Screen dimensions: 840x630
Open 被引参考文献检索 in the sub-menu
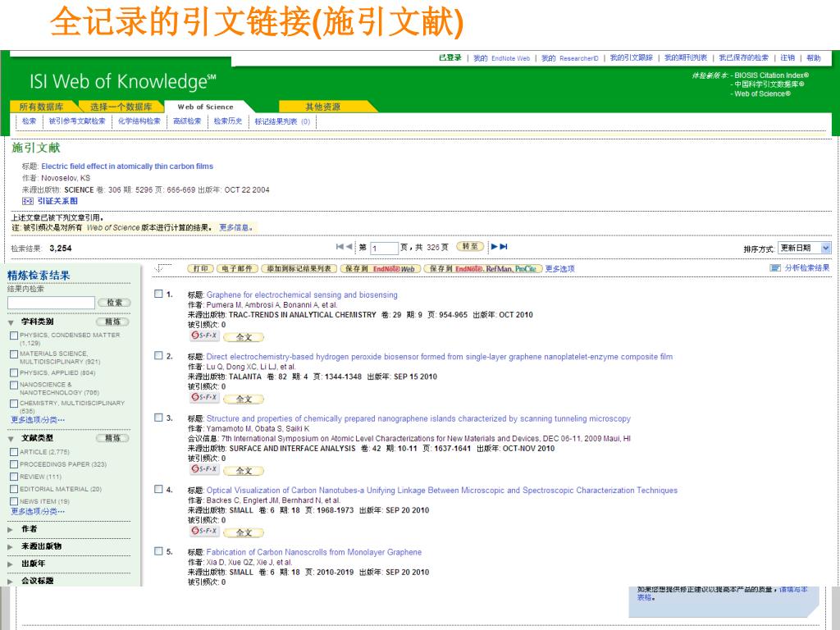(x=77, y=121)
